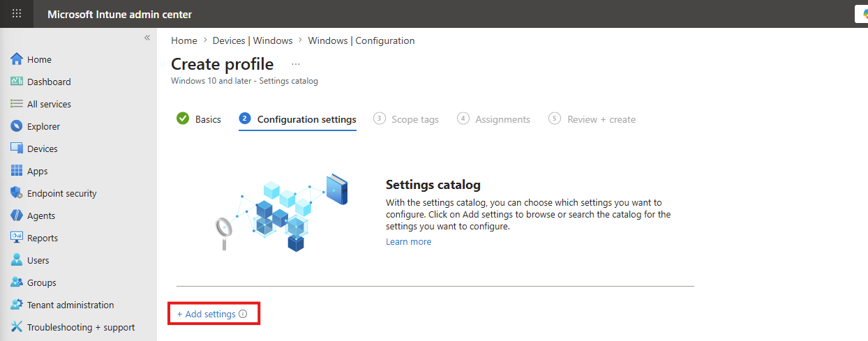The width and height of the screenshot is (868, 341).
Task: Click the Add settings link
Action: [207, 315]
